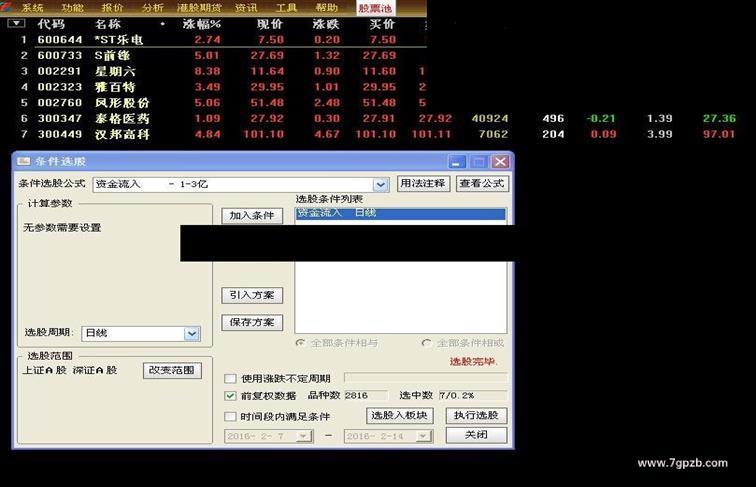The height and width of the screenshot is (487, 756).
Task: Expand the column header dropdown triangle
Action: pyautogui.click(x=16, y=23)
